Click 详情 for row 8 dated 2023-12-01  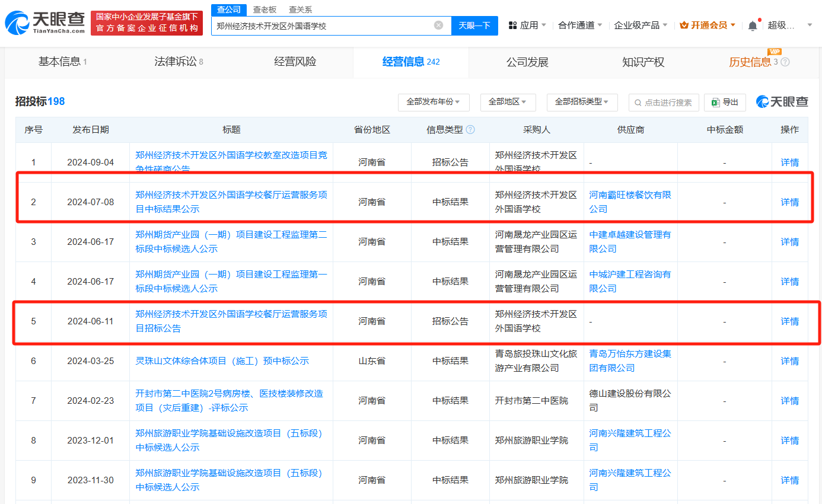[789, 440]
